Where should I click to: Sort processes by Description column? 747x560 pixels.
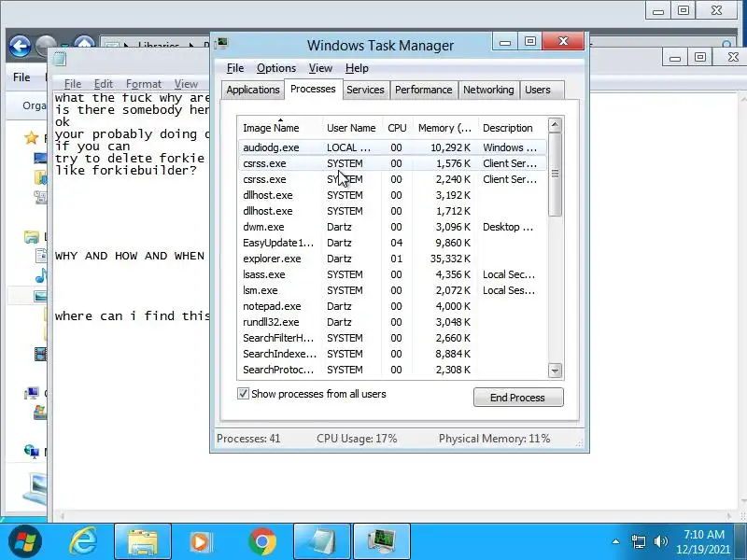(x=512, y=128)
